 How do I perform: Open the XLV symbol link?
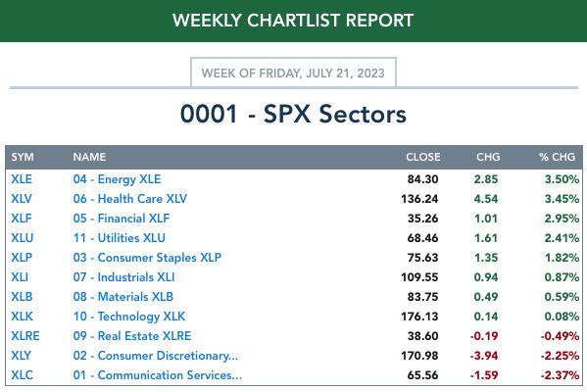[x=22, y=198]
